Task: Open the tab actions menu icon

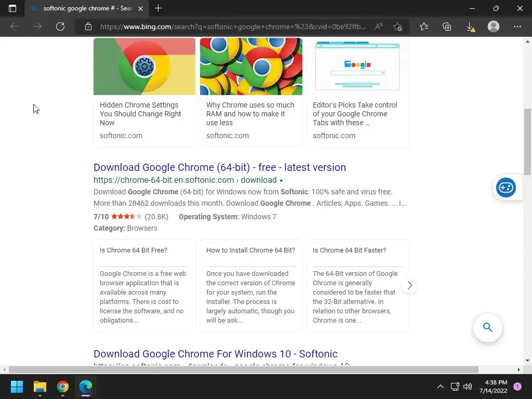Action: click(x=12, y=8)
